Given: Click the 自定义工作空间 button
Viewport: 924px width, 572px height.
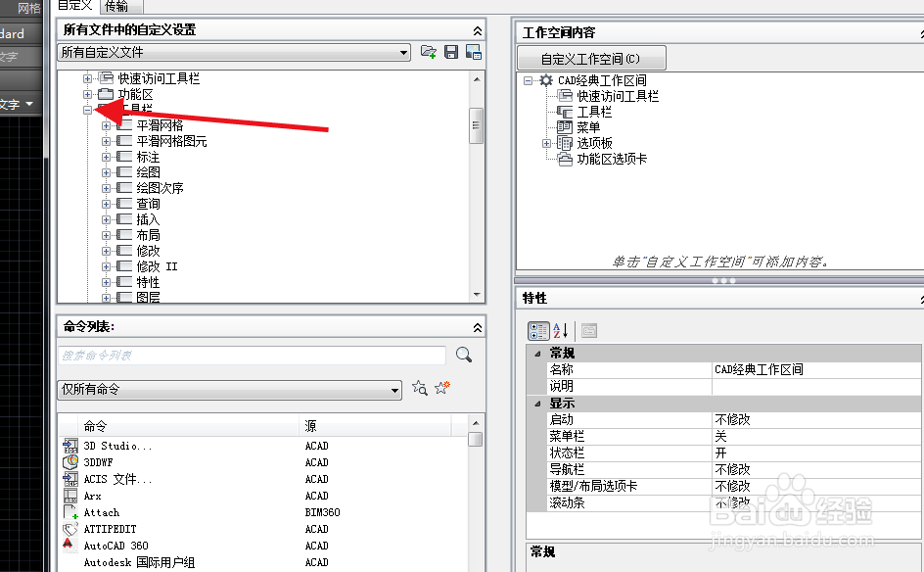Looking at the screenshot, I should pyautogui.click(x=591, y=57).
